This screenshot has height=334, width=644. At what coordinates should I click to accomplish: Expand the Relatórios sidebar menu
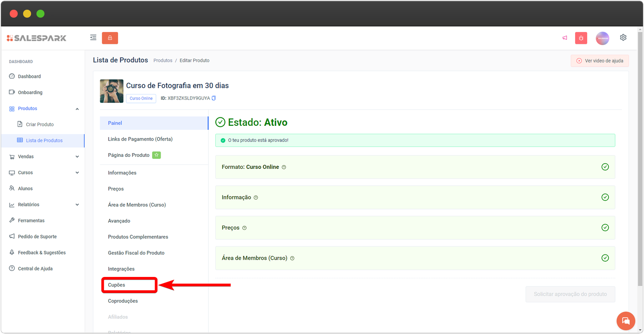pos(77,205)
